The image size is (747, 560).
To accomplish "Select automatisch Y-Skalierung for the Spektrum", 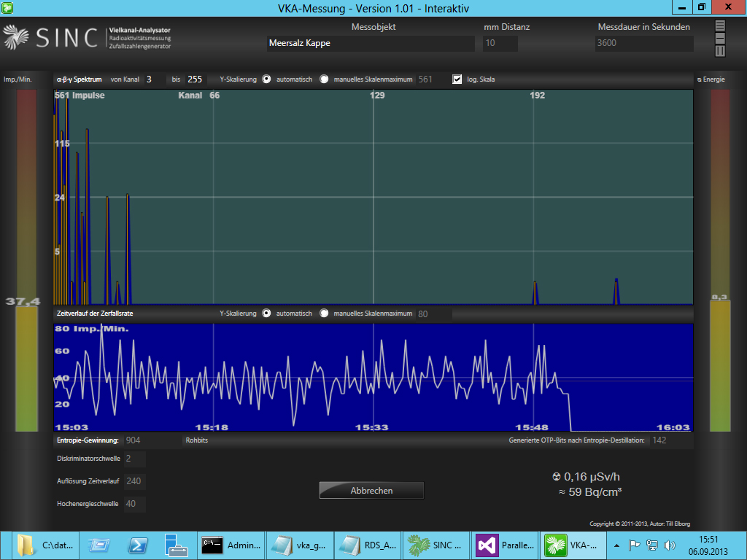I will point(266,79).
